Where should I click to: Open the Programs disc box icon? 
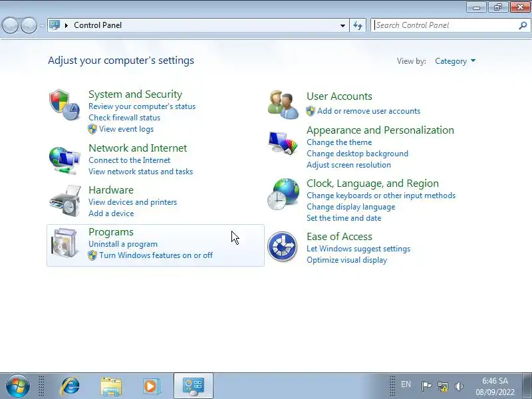point(65,243)
